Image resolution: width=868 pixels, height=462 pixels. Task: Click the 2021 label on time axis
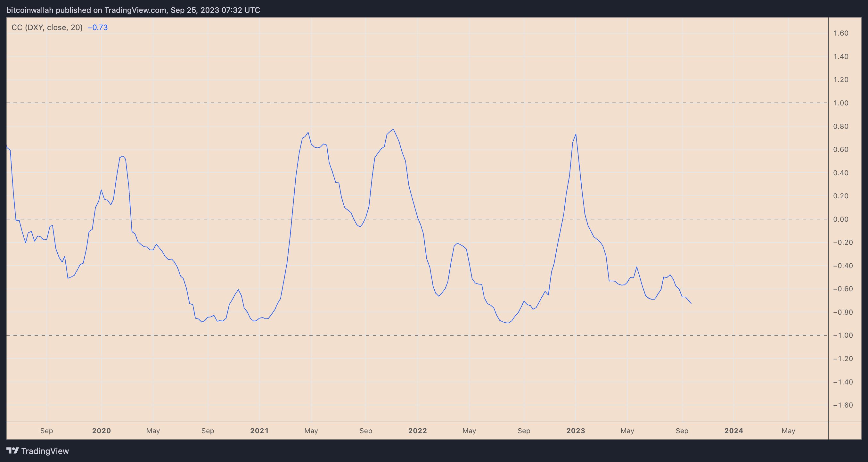pyautogui.click(x=259, y=431)
